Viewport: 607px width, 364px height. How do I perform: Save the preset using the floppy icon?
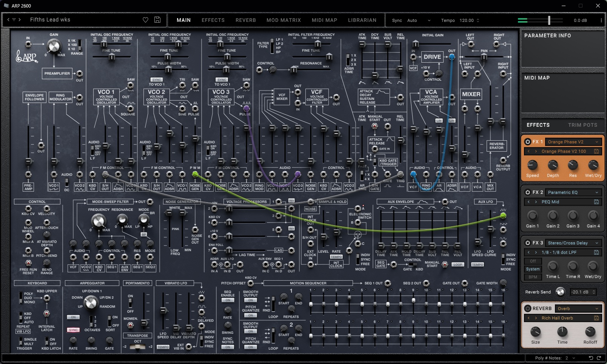click(x=157, y=20)
